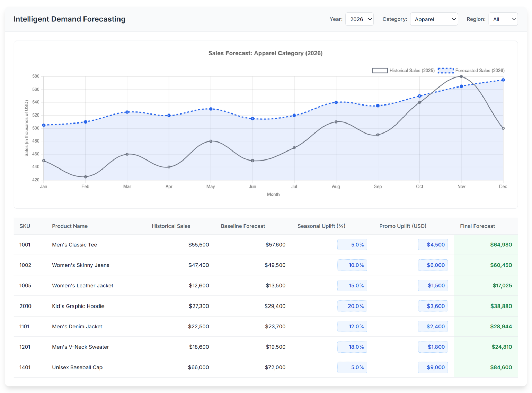This screenshot has height=393, width=532.
Task: Click the 15.0% uplift for Women's Leather Jacket
Action: [x=352, y=285]
